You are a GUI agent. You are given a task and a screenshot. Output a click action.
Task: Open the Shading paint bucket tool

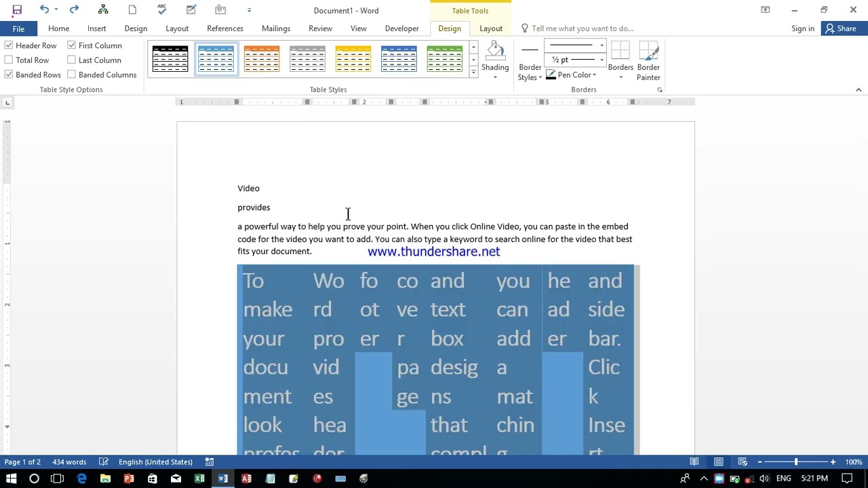point(495,51)
